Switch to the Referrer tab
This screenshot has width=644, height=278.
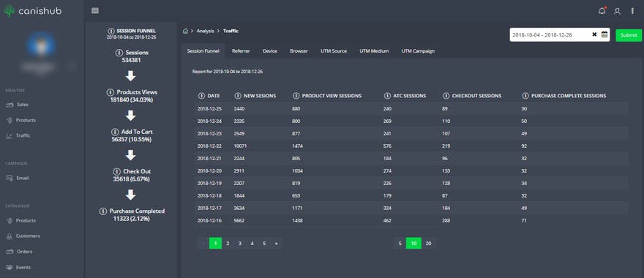(x=241, y=51)
